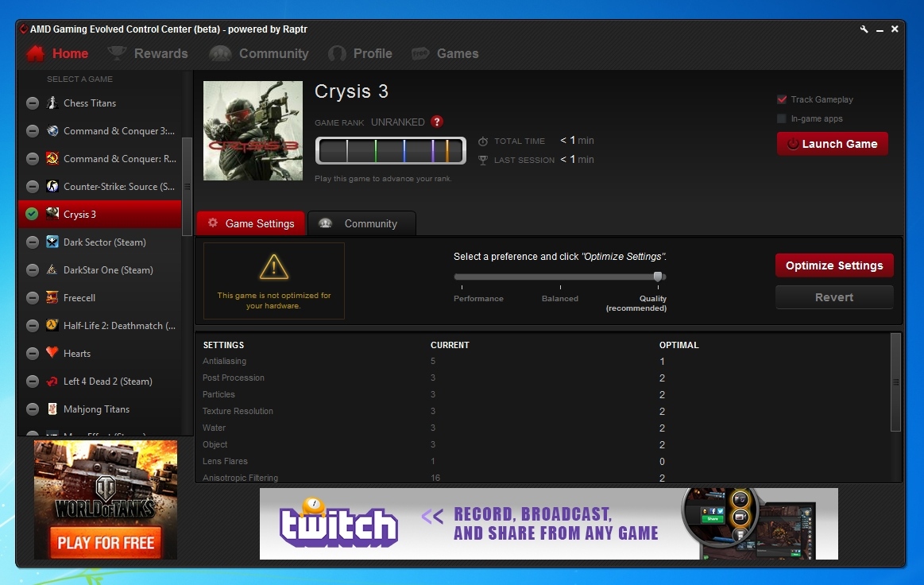This screenshot has height=585, width=924.
Task: Click the Freecell game icon
Action: click(x=52, y=297)
